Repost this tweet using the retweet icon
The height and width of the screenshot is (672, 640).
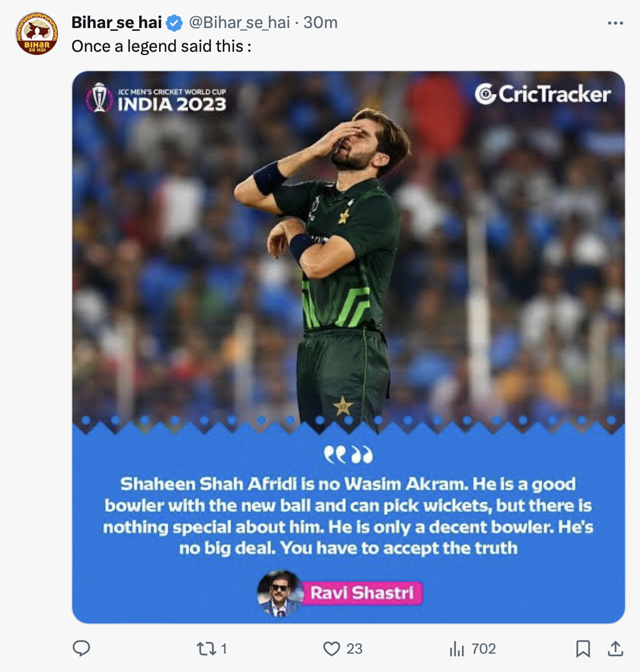tap(206, 648)
